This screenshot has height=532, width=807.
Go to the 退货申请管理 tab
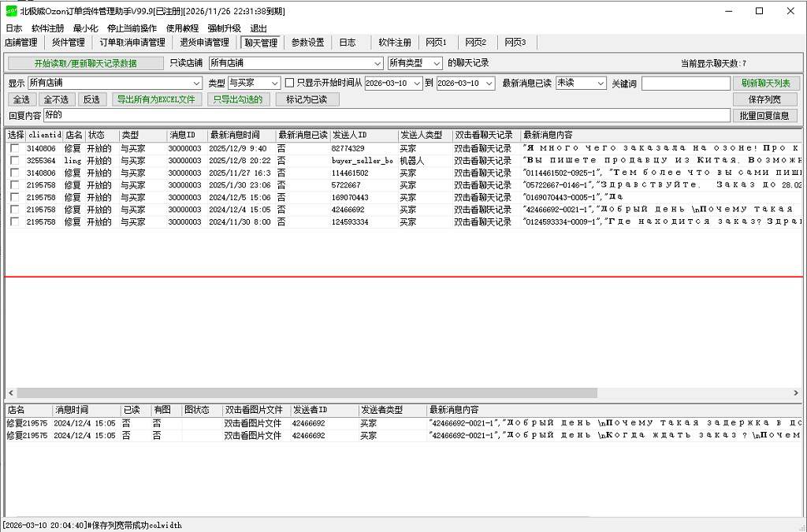204,43
